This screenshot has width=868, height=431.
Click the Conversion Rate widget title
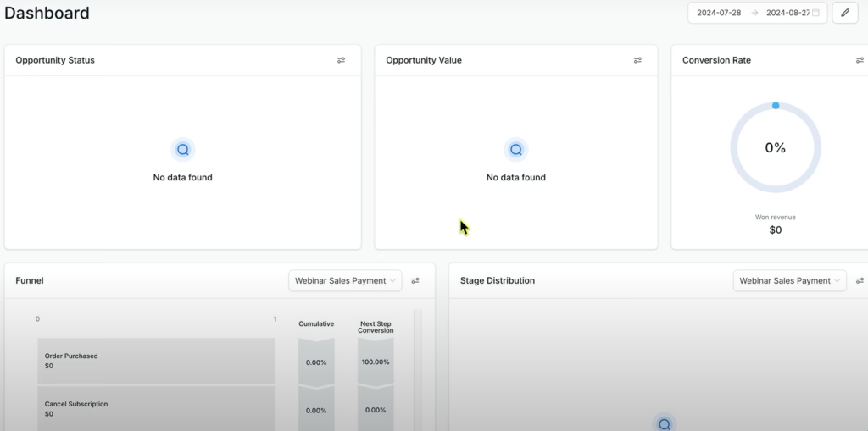point(716,60)
